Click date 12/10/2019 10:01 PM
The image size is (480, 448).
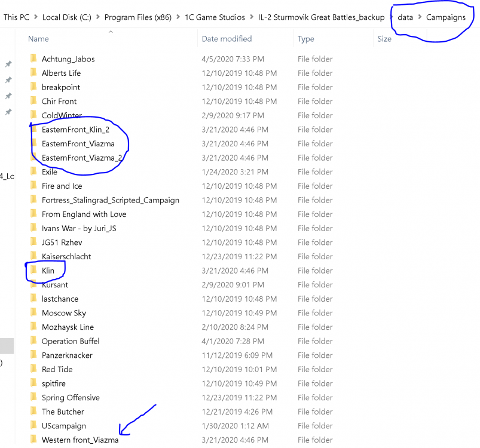click(239, 369)
